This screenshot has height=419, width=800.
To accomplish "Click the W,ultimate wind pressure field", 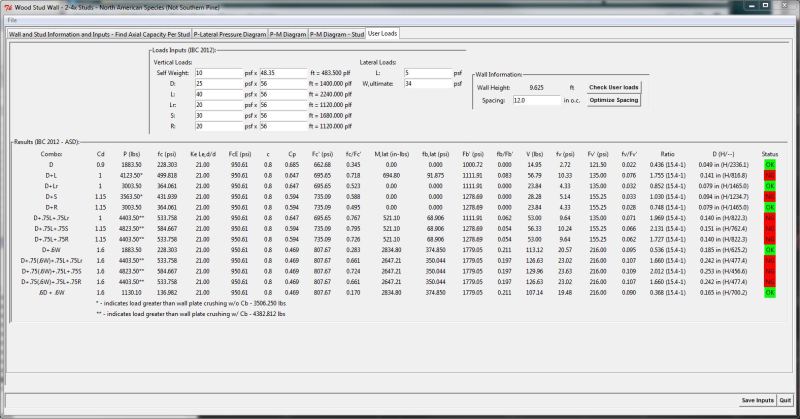I will pyautogui.click(x=428, y=84).
